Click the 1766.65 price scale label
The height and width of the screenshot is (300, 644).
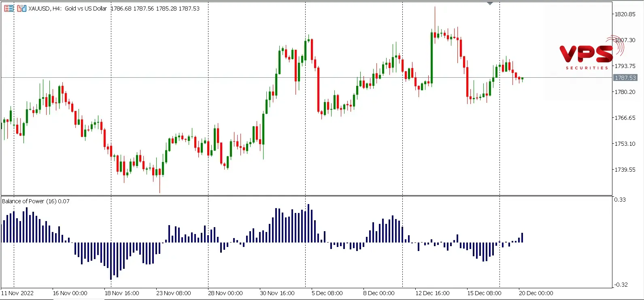tap(625, 118)
